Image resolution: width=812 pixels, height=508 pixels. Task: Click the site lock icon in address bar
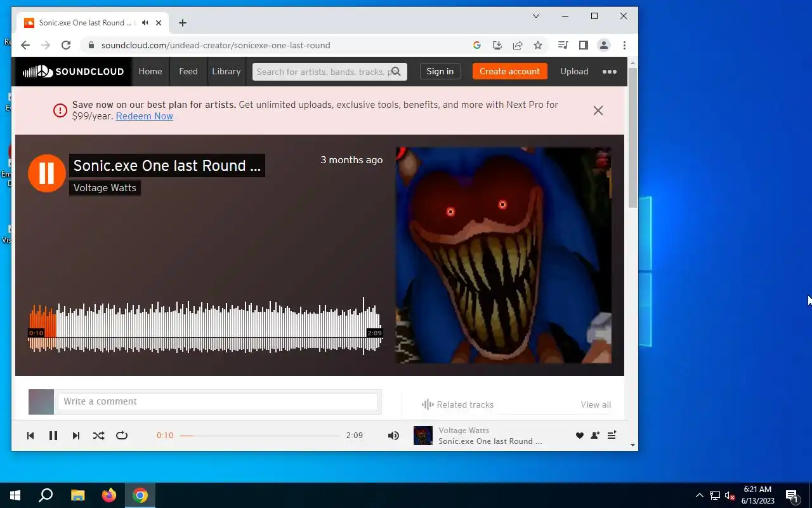coord(91,45)
